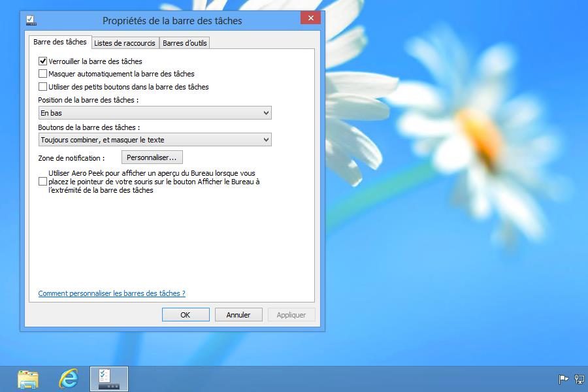Click the taskbar properties icon in taskbar
This screenshot has height=392, width=588.
[108, 378]
